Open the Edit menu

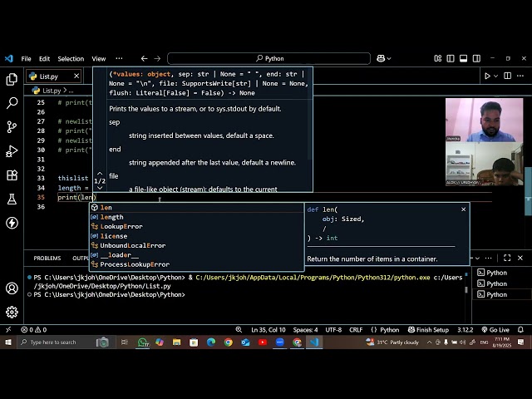click(44, 59)
